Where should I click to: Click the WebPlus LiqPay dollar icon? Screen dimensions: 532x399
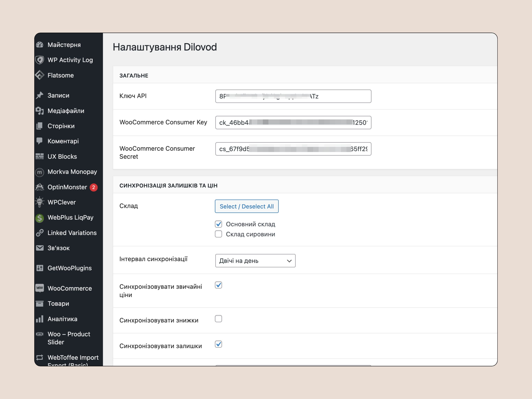point(40,218)
